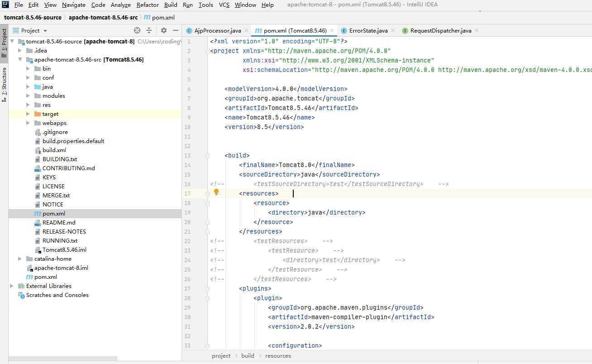Click the webapps folder icon
This screenshot has height=364, width=592.
click(x=38, y=123)
